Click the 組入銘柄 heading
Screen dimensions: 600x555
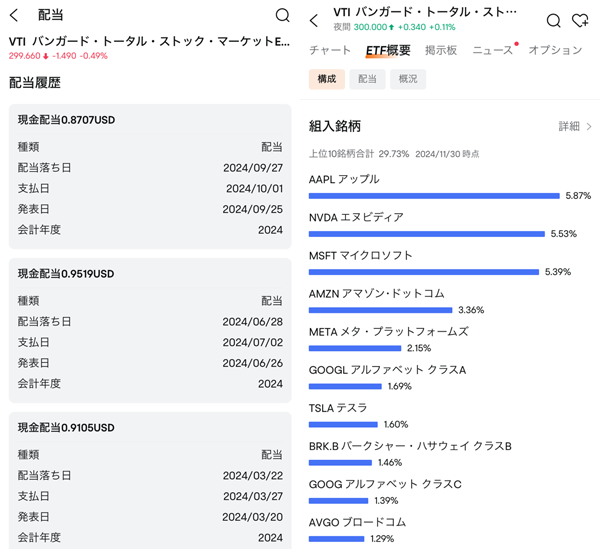[x=335, y=126]
